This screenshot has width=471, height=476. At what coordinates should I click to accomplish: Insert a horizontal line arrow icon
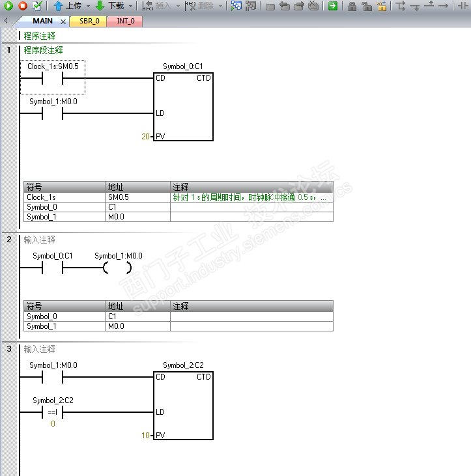pos(444,6)
